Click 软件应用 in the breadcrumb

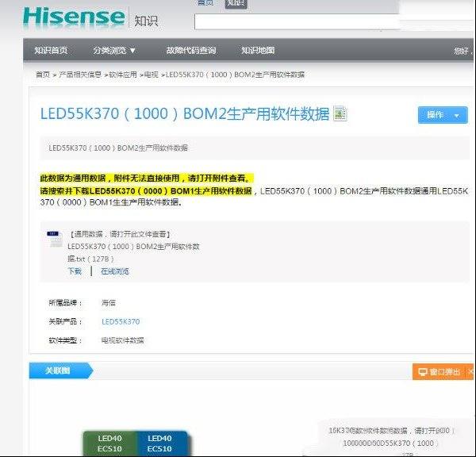(123, 75)
